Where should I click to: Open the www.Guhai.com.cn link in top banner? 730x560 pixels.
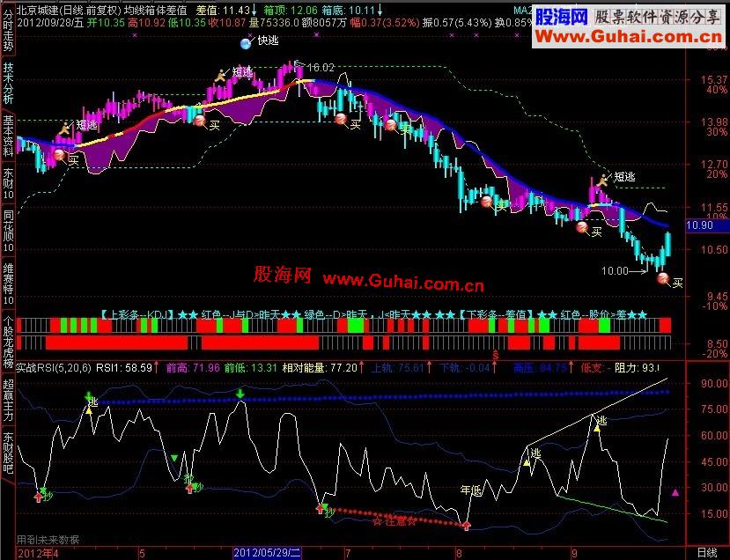tap(629, 36)
